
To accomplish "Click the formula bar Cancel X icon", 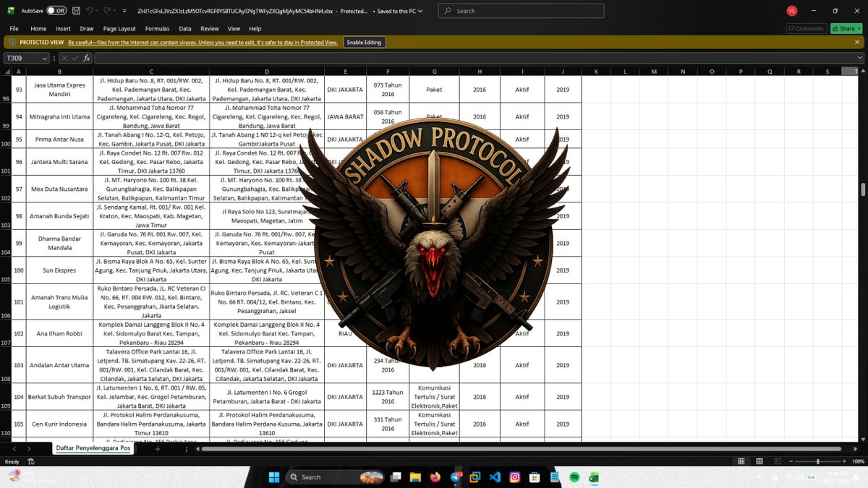I will (64, 58).
